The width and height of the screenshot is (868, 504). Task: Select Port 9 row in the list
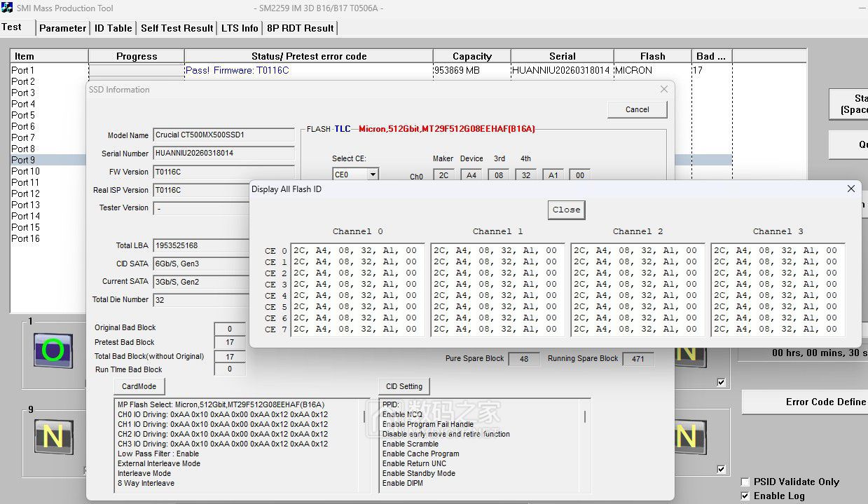tap(371, 160)
